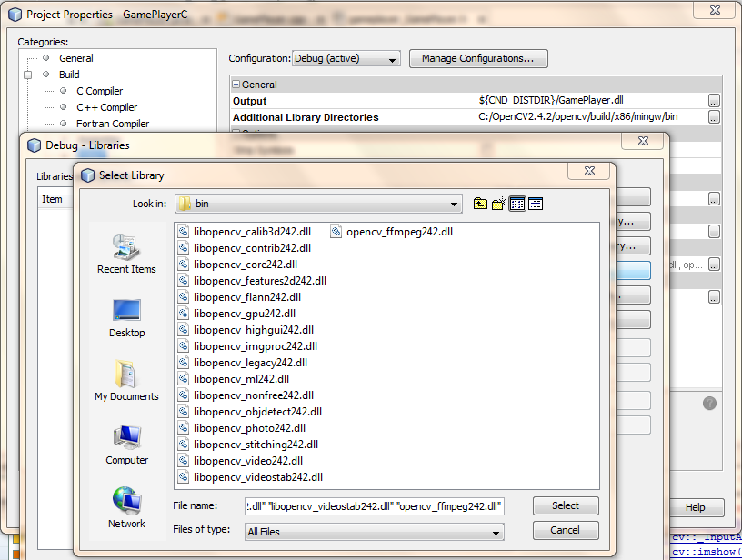
Task: Select libopencv_flann242.dll file
Action: 247,297
